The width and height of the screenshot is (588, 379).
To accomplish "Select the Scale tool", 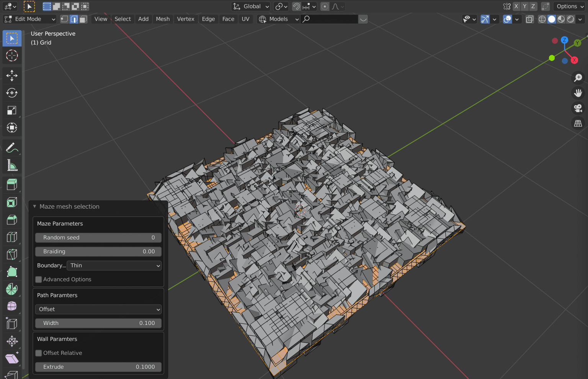I will coord(12,111).
